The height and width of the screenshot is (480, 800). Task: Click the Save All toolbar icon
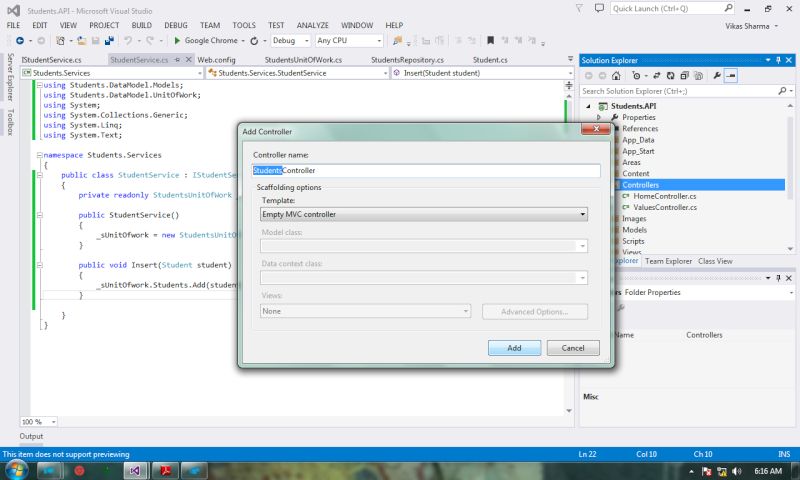109,40
